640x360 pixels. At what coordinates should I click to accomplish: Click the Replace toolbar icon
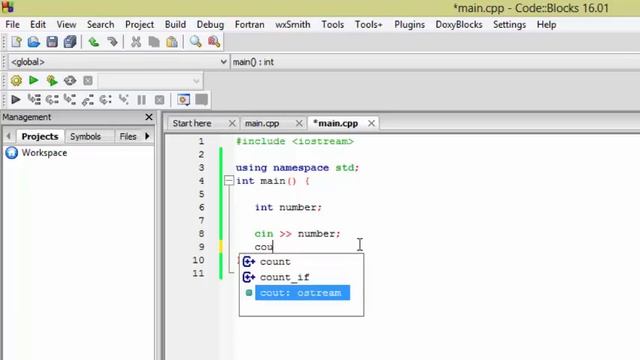tap(214, 42)
